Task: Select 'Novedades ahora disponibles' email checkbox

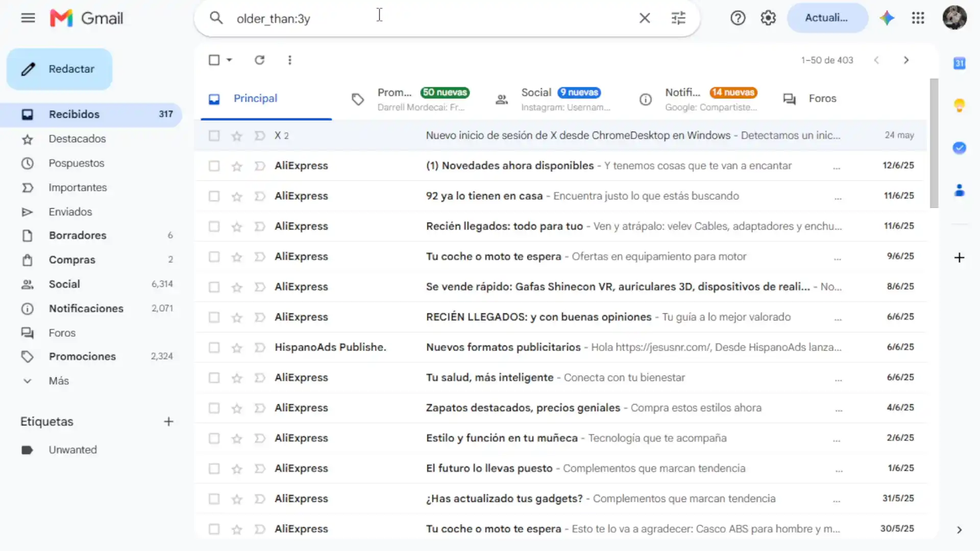Action: [x=214, y=166]
